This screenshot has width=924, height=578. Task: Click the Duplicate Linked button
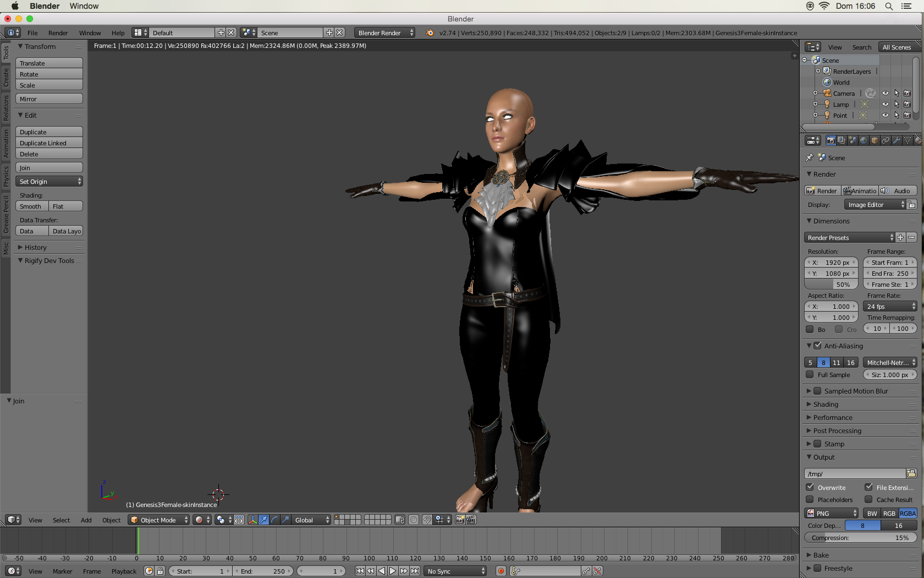tap(49, 143)
